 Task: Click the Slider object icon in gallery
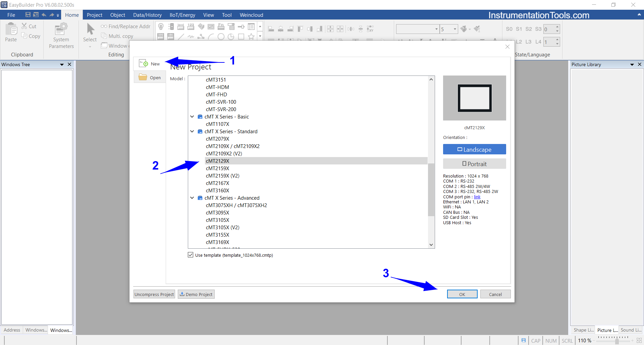241,27
